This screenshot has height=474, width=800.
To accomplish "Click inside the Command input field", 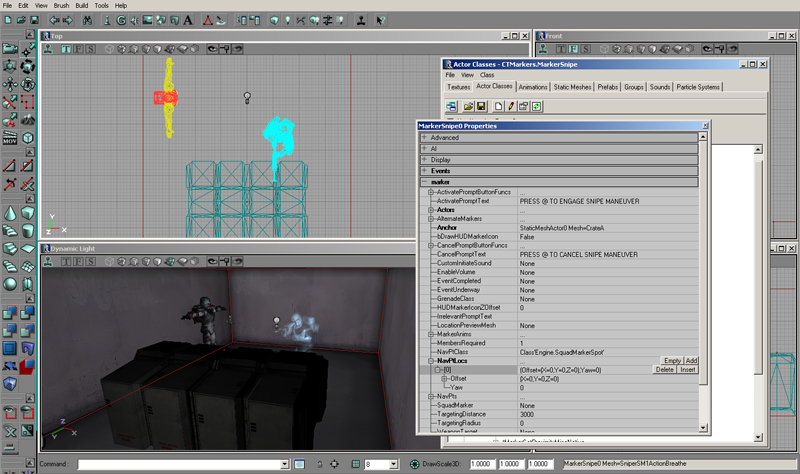I will pyautogui.click(x=179, y=464).
